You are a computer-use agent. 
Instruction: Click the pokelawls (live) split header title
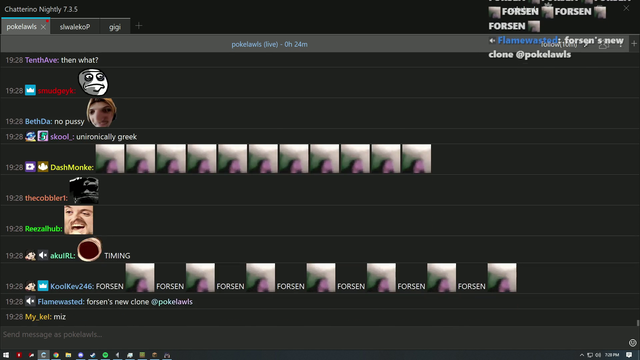269,44
